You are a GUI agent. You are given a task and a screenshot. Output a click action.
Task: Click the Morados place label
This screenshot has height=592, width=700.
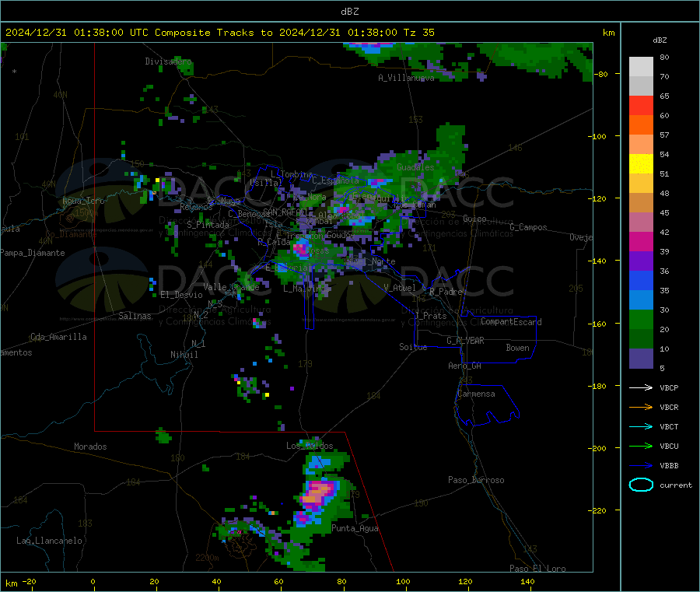[90, 447]
